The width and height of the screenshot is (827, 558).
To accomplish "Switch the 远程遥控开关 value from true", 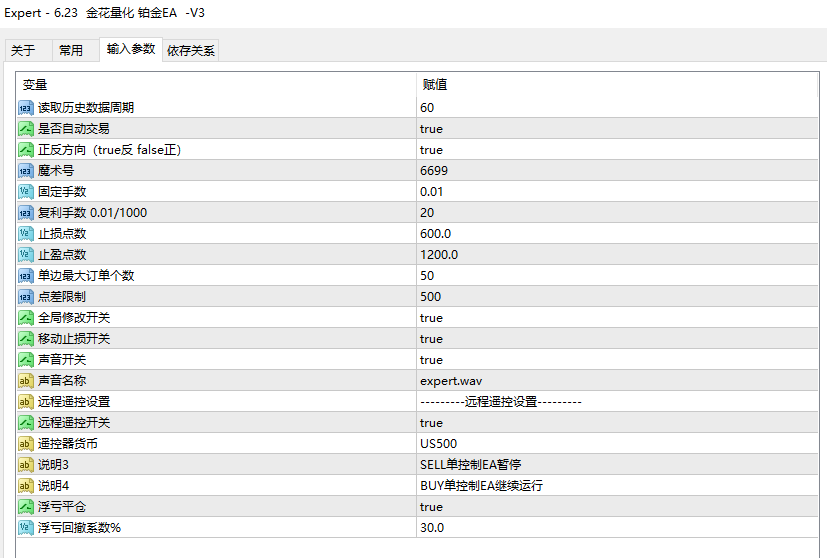I will pos(617,422).
